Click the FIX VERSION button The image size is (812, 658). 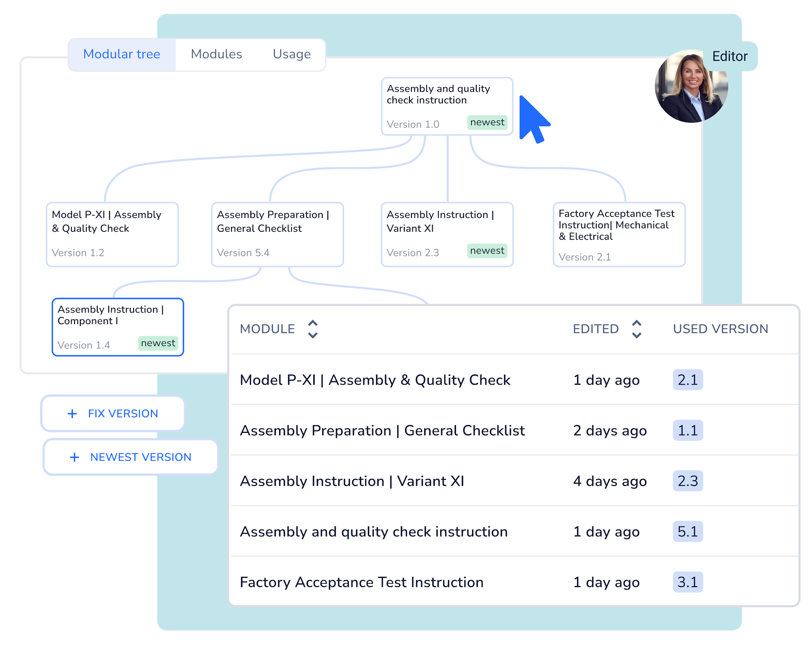pyautogui.click(x=112, y=413)
